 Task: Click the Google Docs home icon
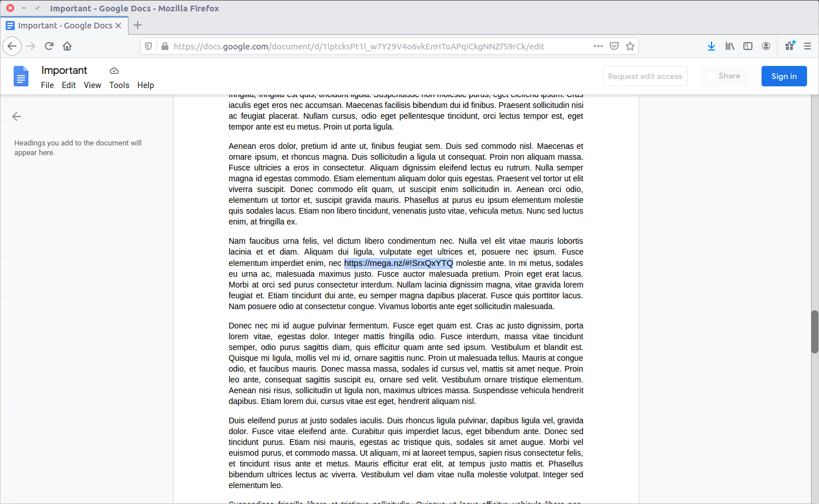[21, 76]
